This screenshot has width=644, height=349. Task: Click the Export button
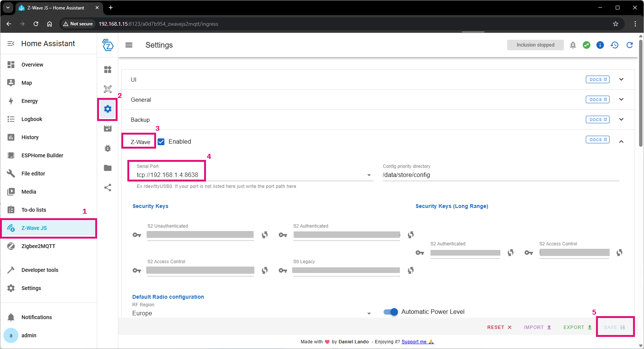[x=577, y=327]
